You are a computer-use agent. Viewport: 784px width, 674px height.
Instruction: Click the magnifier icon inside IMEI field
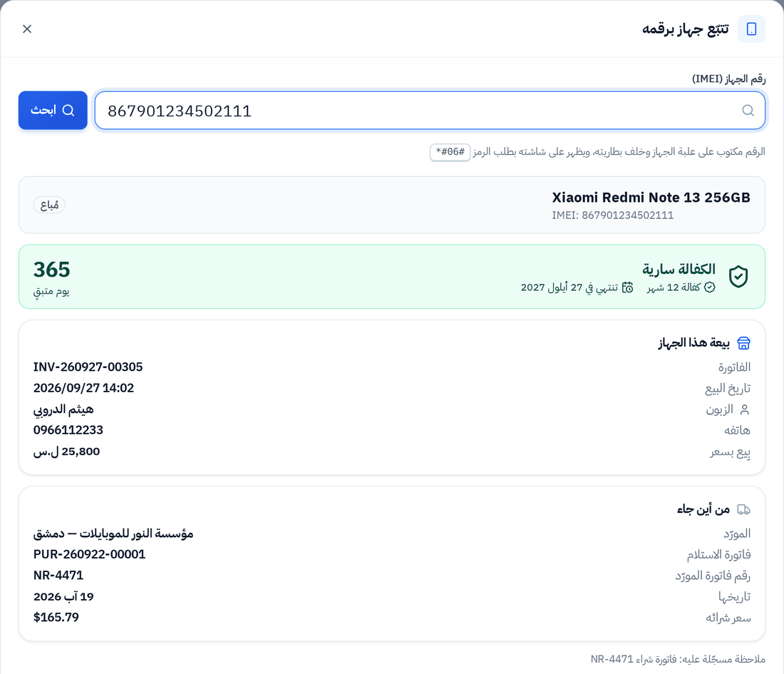point(748,110)
